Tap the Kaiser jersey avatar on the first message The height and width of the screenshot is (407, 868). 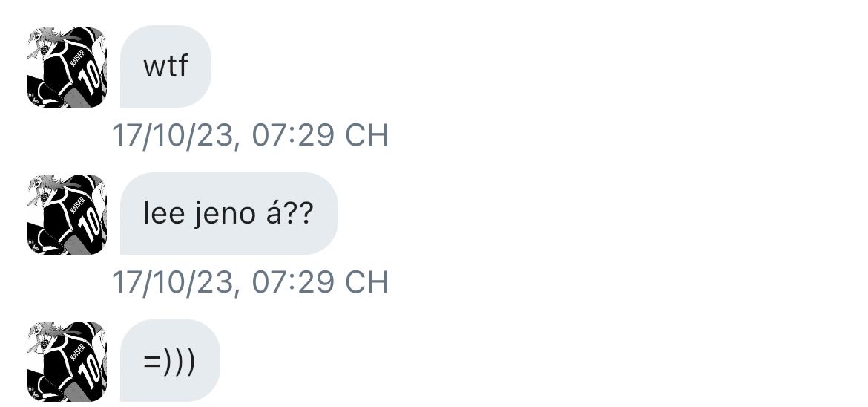tap(67, 68)
